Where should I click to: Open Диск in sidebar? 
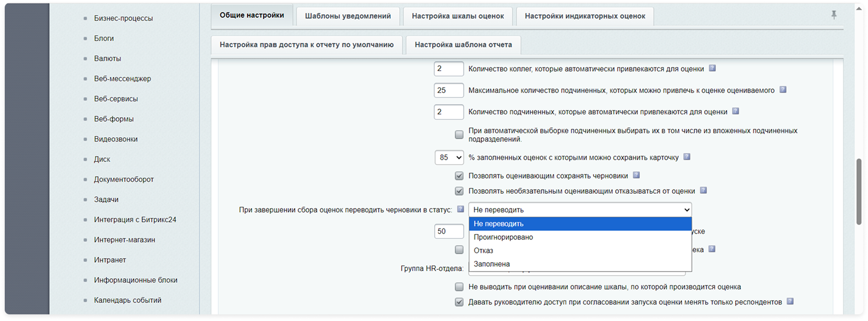click(102, 159)
